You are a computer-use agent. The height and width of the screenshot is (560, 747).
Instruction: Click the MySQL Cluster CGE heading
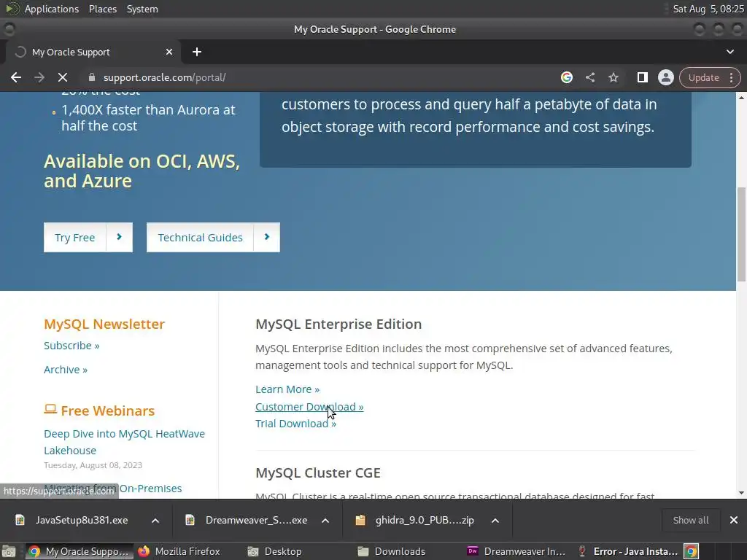pyautogui.click(x=318, y=472)
